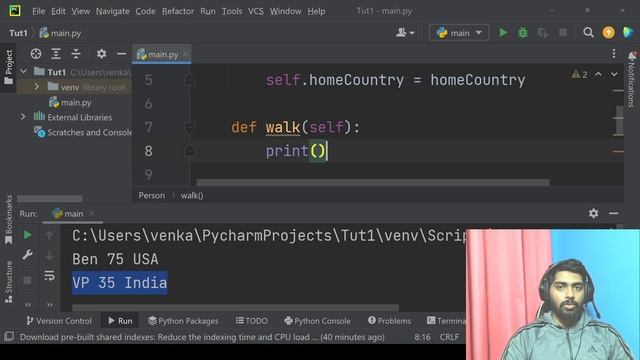Expand External Libraries node

23,117
